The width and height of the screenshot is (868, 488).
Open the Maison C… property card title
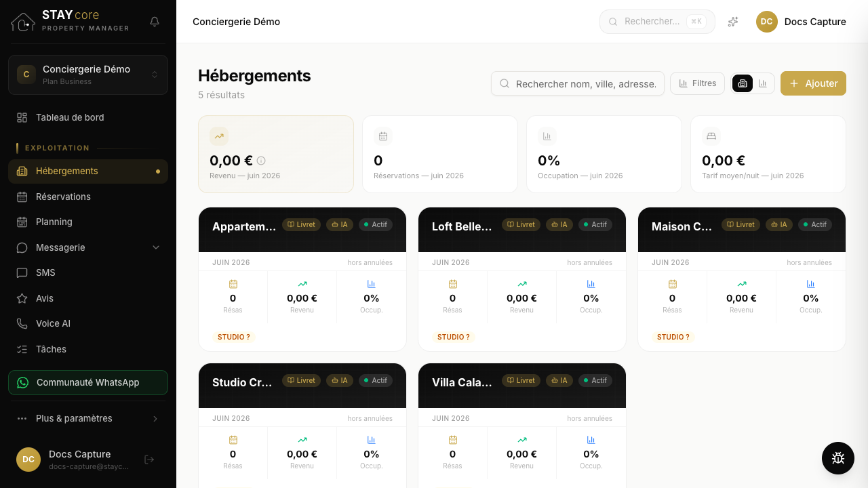pyautogui.click(x=682, y=226)
